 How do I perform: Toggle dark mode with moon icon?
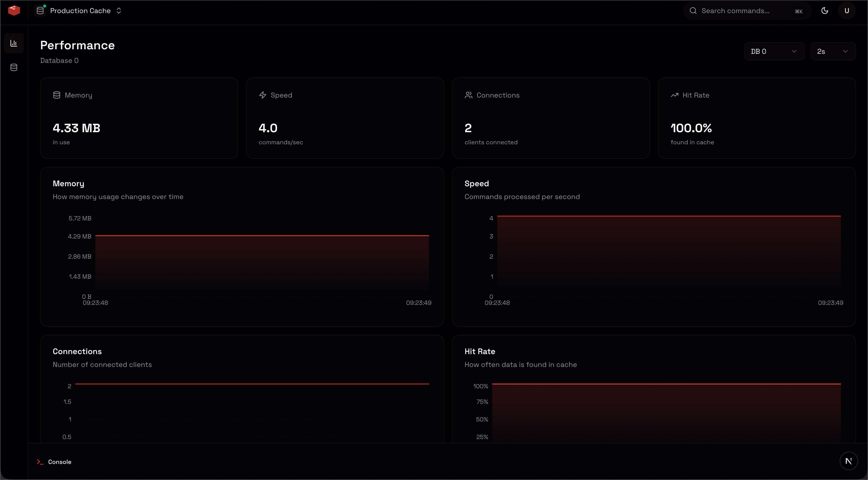tap(825, 11)
